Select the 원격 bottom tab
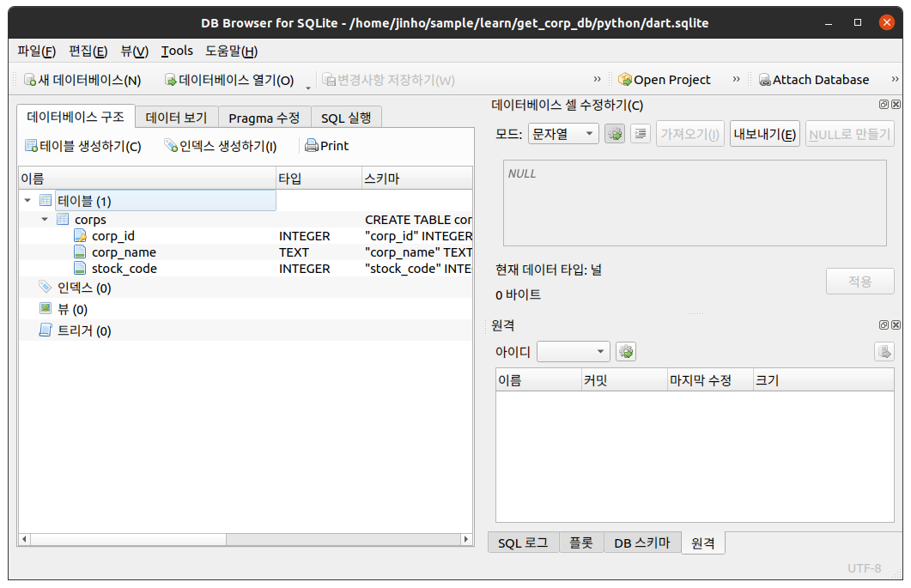This screenshot has height=588, width=911. (x=703, y=543)
